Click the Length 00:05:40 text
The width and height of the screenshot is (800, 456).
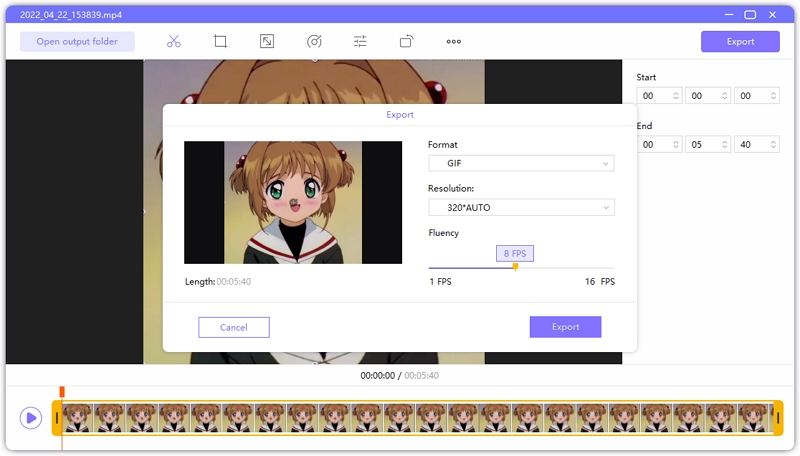(218, 282)
